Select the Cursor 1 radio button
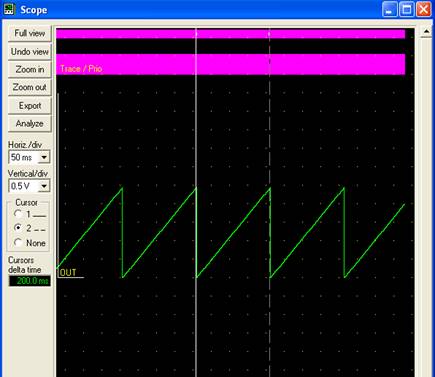 coord(18,214)
